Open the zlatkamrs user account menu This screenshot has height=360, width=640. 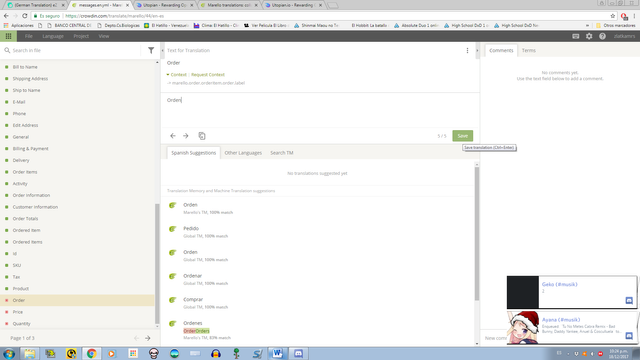[x=624, y=36]
